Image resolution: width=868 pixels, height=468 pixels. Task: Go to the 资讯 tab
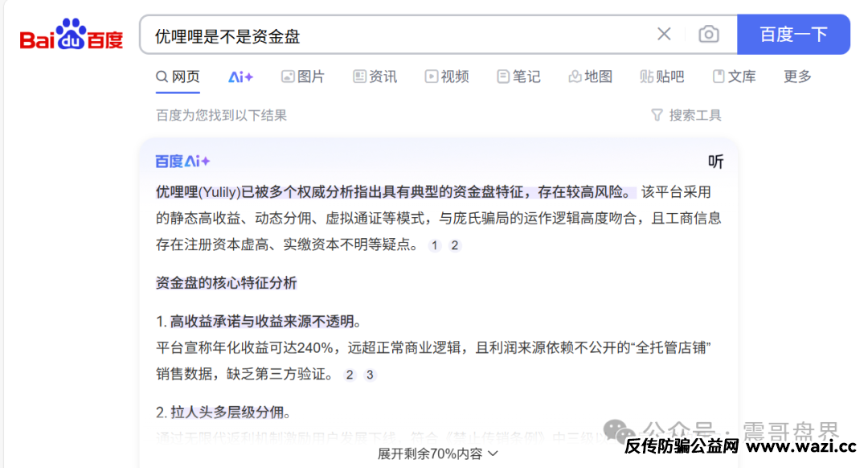pyautogui.click(x=375, y=76)
